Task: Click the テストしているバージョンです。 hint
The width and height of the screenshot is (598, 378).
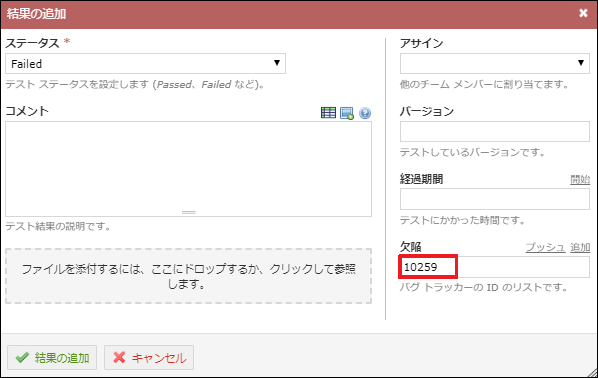Action: click(x=473, y=153)
